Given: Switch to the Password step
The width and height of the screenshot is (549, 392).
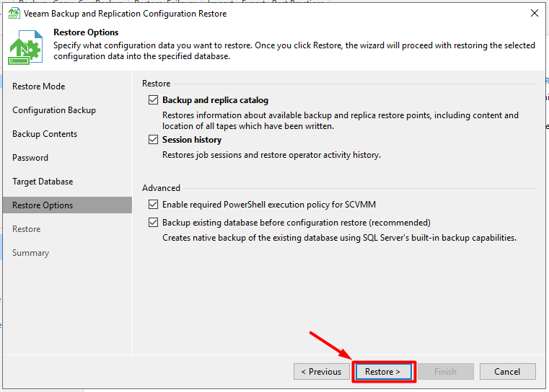Looking at the screenshot, I should pyautogui.click(x=30, y=158).
